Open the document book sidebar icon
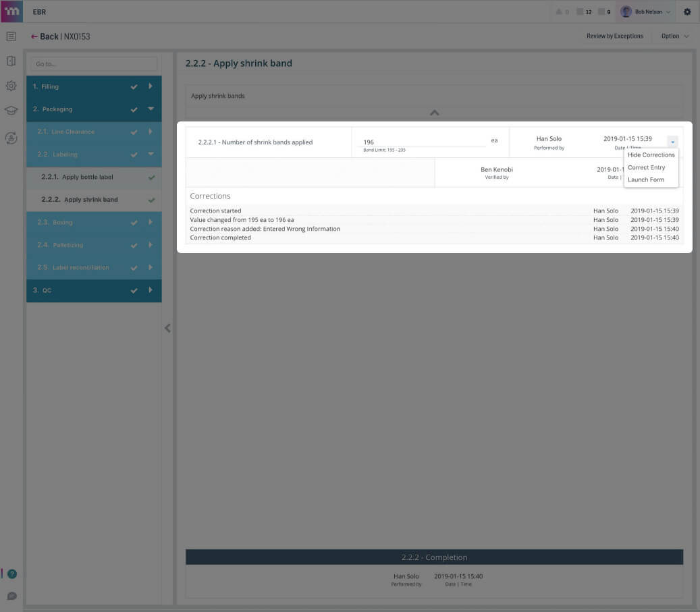The image size is (700, 612). [11, 61]
